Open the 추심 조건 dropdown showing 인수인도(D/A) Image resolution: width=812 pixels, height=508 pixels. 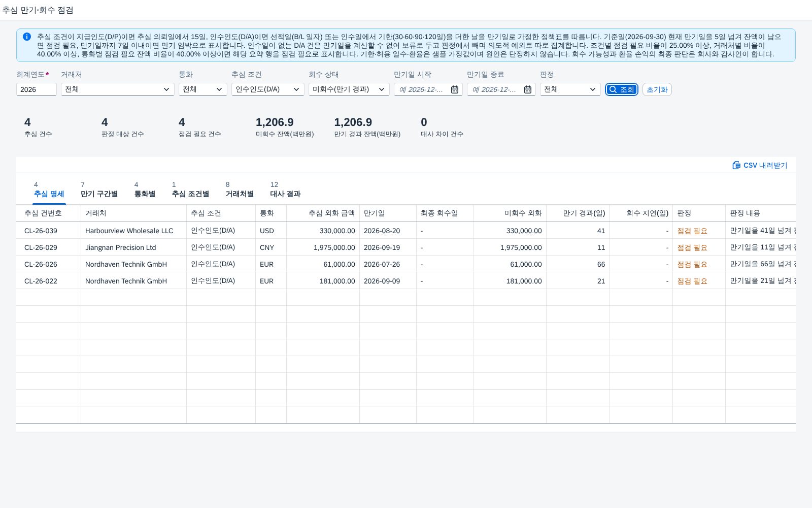tap(268, 89)
